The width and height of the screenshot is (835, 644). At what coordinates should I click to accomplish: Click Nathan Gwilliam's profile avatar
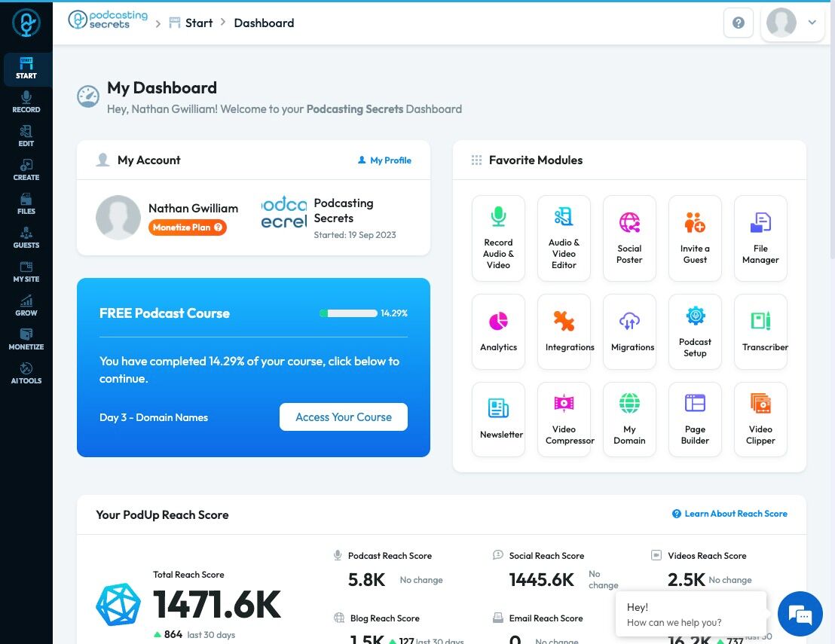(x=118, y=218)
